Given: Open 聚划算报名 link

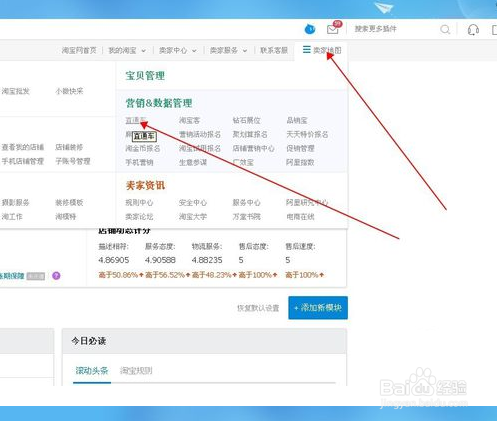Looking at the screenshot, I should point(250,134).
